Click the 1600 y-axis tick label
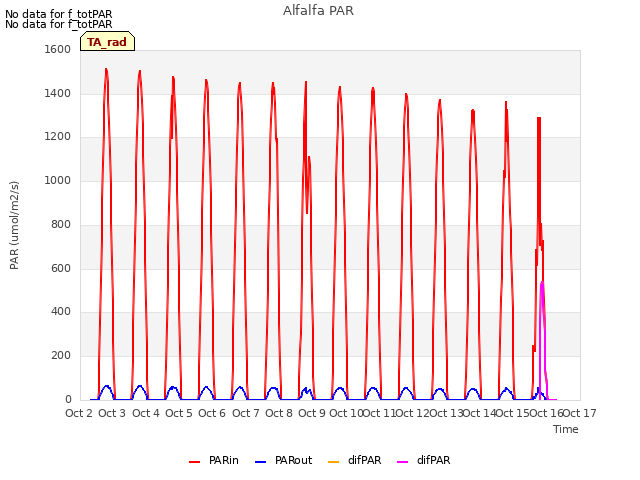This screenshot has width=640, height=480. (58, 49)
